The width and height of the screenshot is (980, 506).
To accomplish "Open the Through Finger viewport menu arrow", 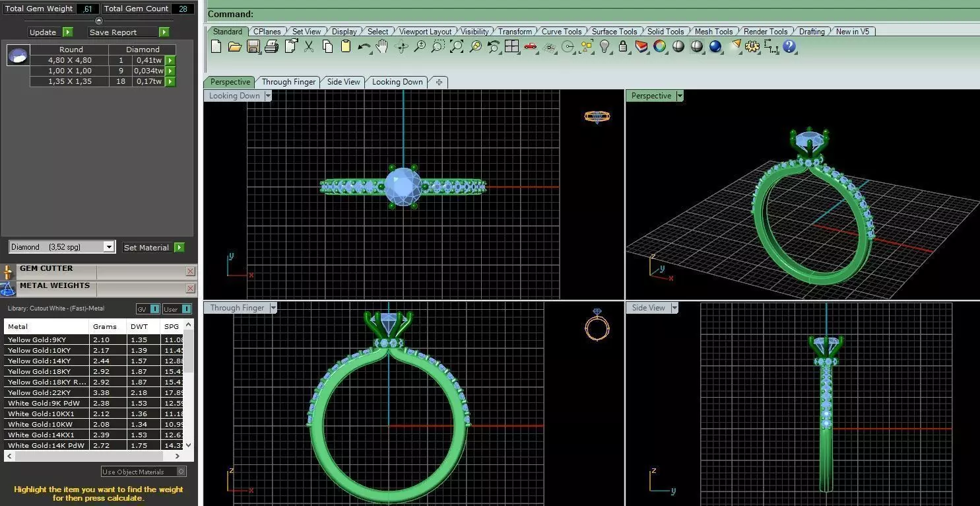I will tap(273, 308).
